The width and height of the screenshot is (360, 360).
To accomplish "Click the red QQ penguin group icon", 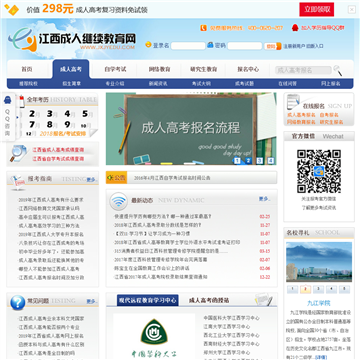I will pos(295,28).
